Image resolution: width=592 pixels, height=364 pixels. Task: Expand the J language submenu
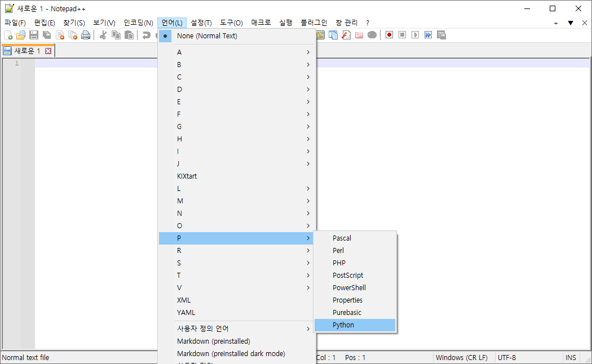237,164
